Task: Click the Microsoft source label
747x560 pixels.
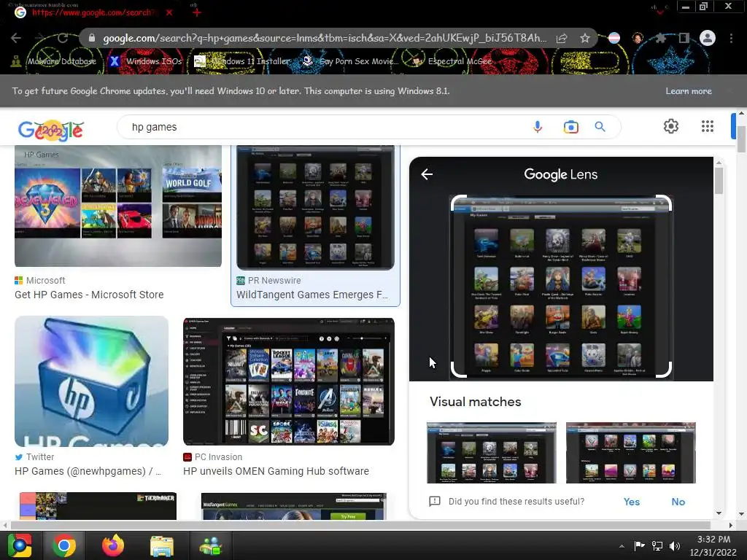Action: click(46, 281)
